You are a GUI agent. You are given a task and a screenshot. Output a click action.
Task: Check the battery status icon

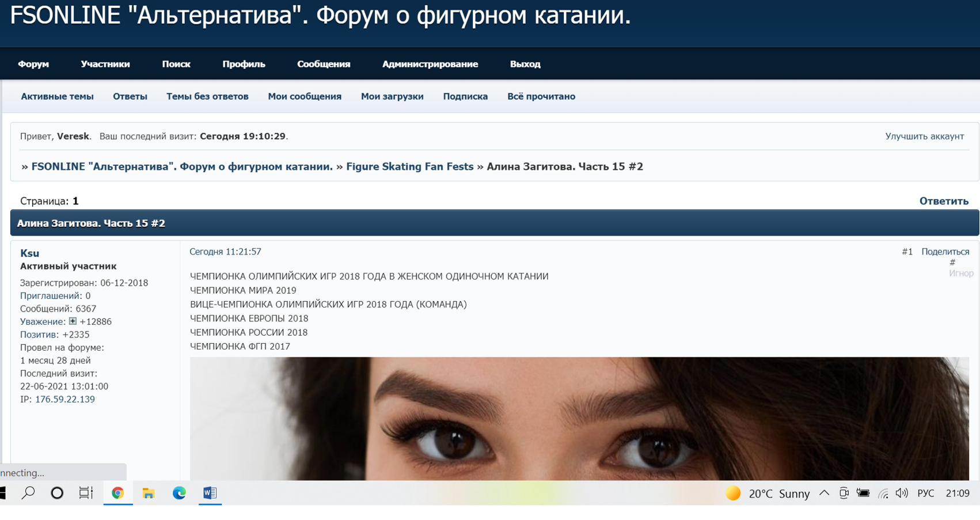pos(863,493)
